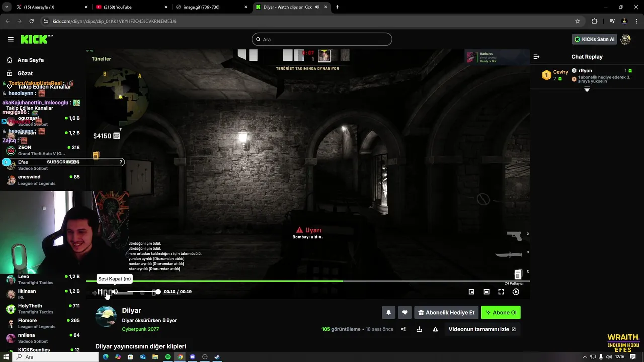Toggle follow heart for Diiyar

pyautogui.click(x=405, y=312)
